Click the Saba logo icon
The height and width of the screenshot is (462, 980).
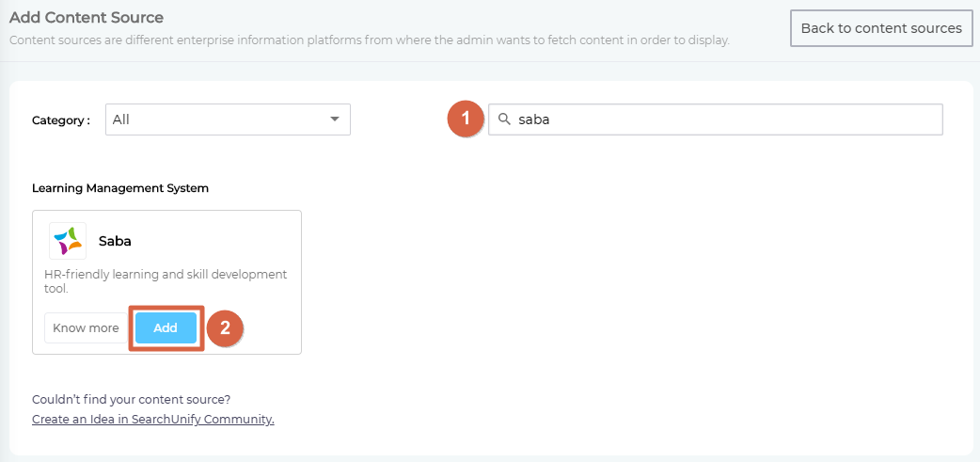pos(68,241)
